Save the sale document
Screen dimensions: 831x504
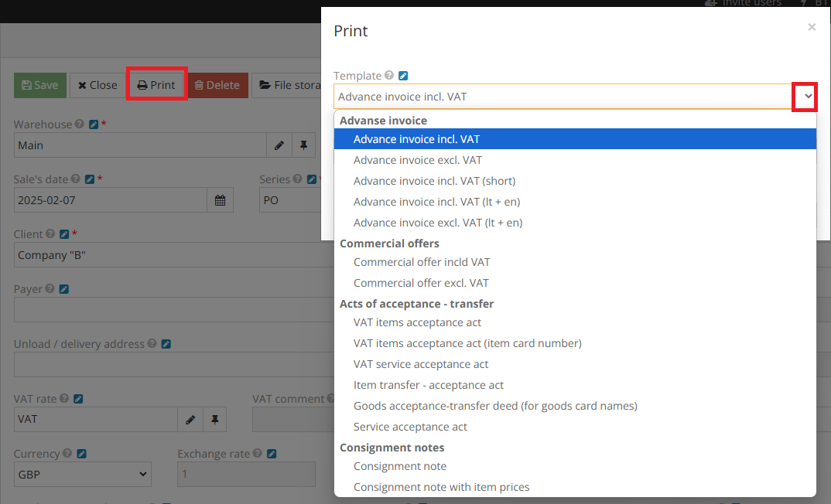coord(39,85)
